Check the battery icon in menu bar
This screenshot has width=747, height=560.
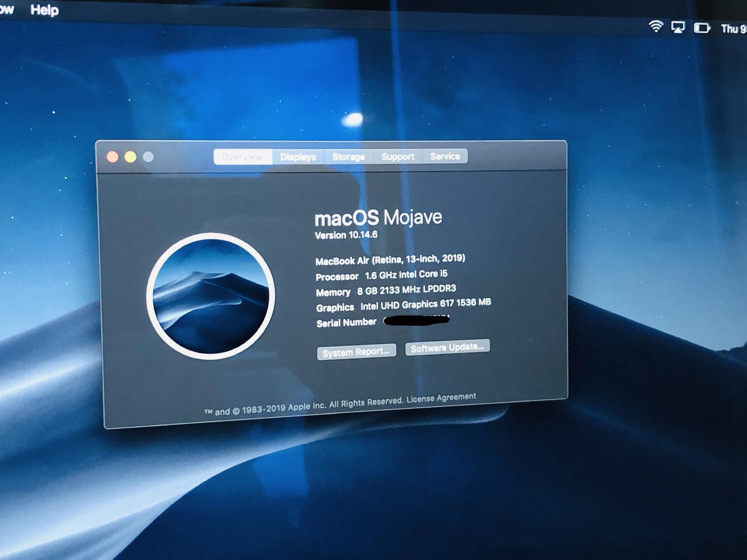click(x=702, y=27)
